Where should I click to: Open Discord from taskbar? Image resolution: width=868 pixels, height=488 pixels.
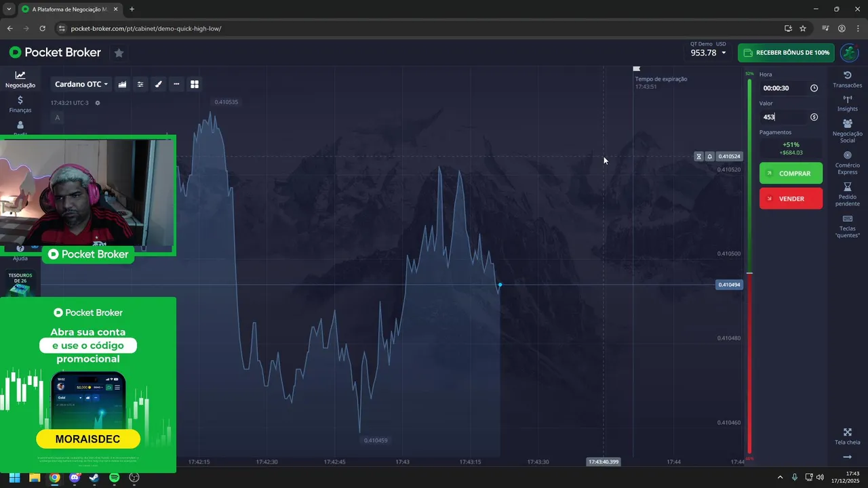pyautogui.click(x=75, y=477)
